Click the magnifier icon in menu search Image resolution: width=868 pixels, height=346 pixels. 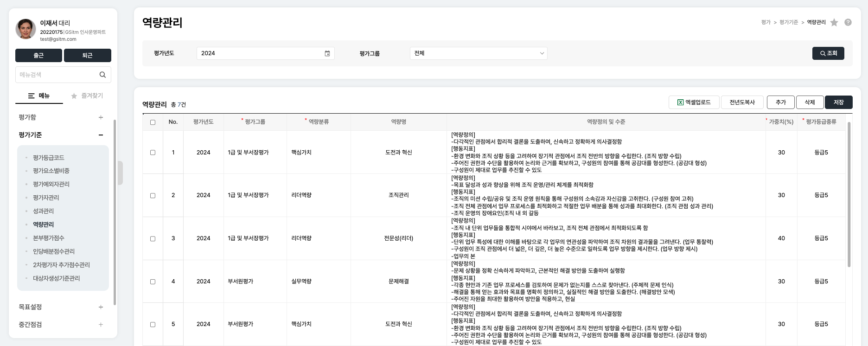(x=102, y=75)
